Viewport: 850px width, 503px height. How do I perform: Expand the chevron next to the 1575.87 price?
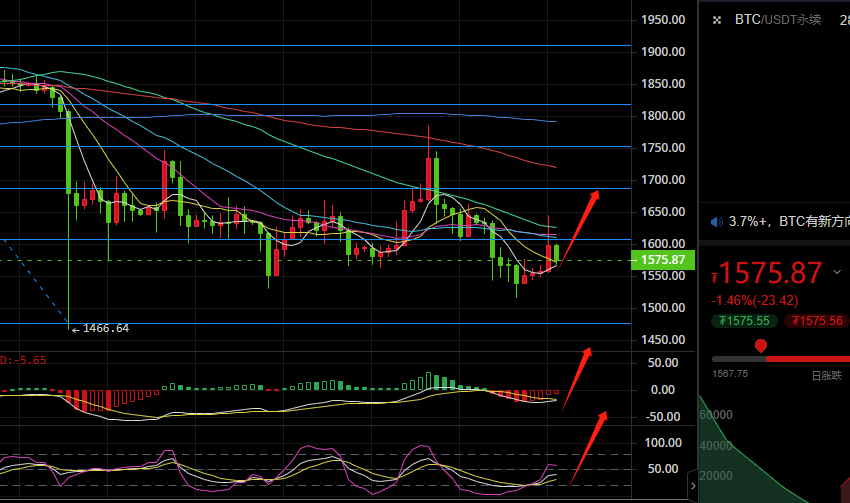[838, 272]
